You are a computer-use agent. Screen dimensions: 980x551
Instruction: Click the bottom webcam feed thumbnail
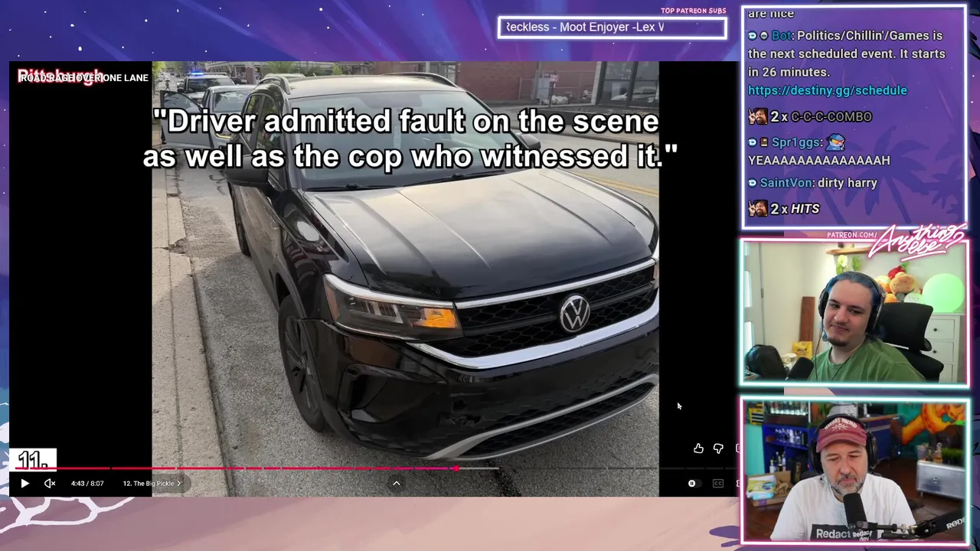(854, 470)
